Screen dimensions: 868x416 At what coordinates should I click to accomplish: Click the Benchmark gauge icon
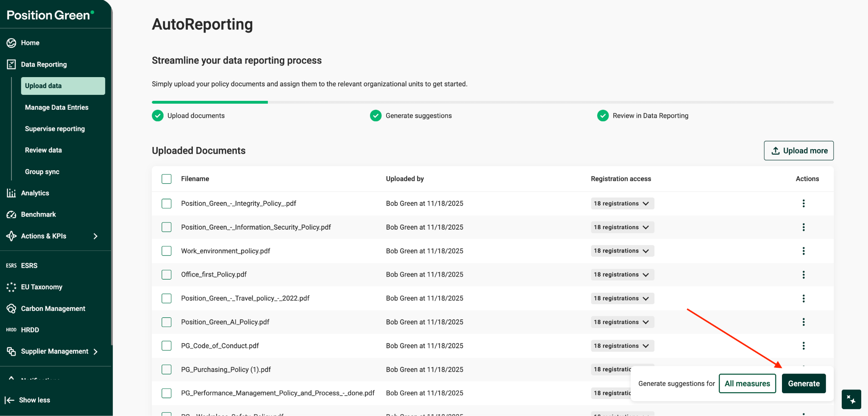coord(11,214)
